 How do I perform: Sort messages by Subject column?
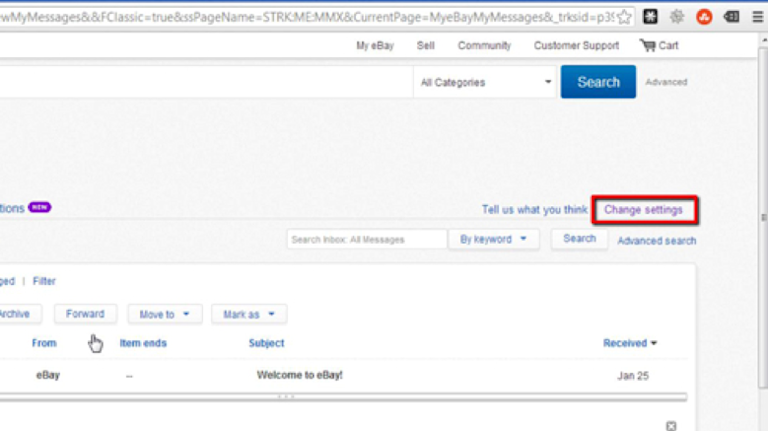tap(266, 343)
